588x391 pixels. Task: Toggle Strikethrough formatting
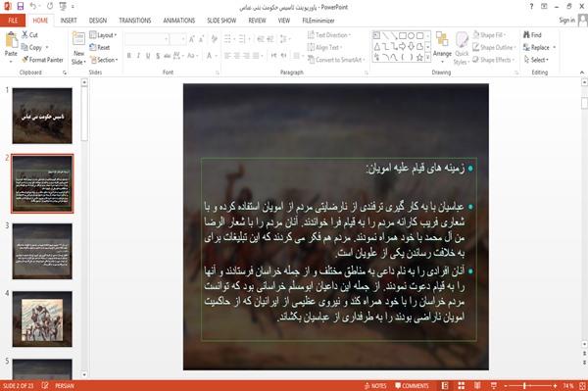(168, 56)
